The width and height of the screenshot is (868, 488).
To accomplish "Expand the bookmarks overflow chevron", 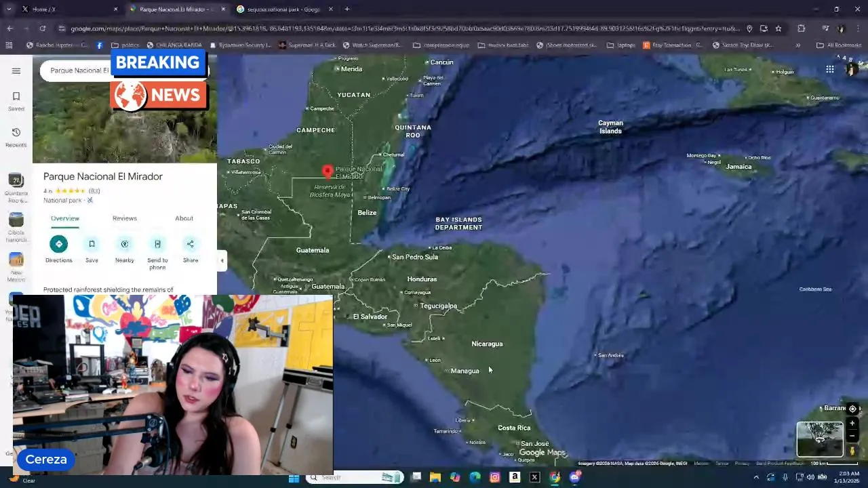I will click(797, 45).
